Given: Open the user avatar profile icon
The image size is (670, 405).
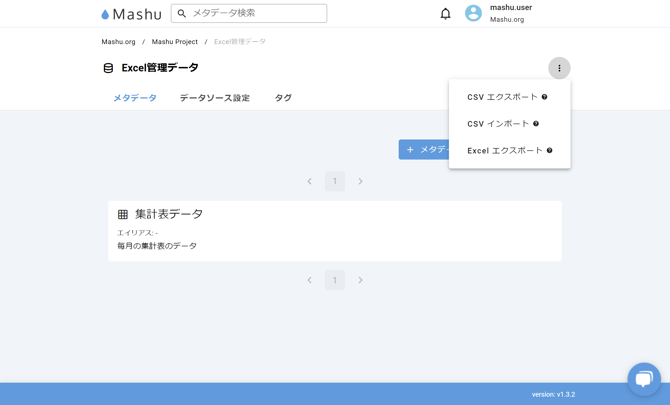Looking at the screenshot, I should (x=473, y=14).
